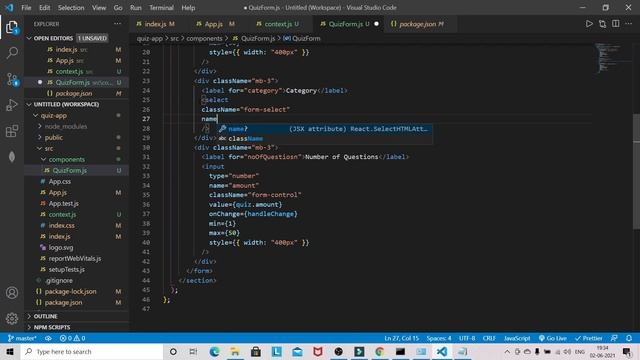Click the feedback icon in status bar
The height and width of the screenshot is (360, 640).
pyautogui.click(x=614, y=338)
